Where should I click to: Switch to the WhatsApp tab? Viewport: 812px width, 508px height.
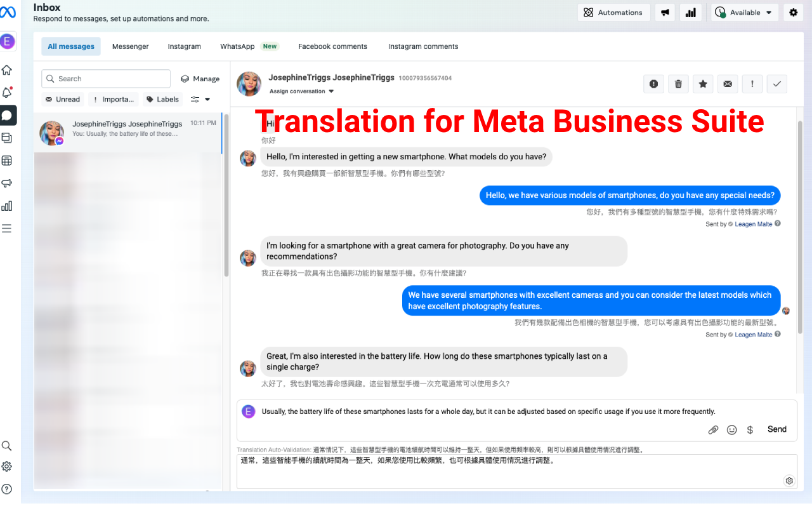click(x=236, y=46)
